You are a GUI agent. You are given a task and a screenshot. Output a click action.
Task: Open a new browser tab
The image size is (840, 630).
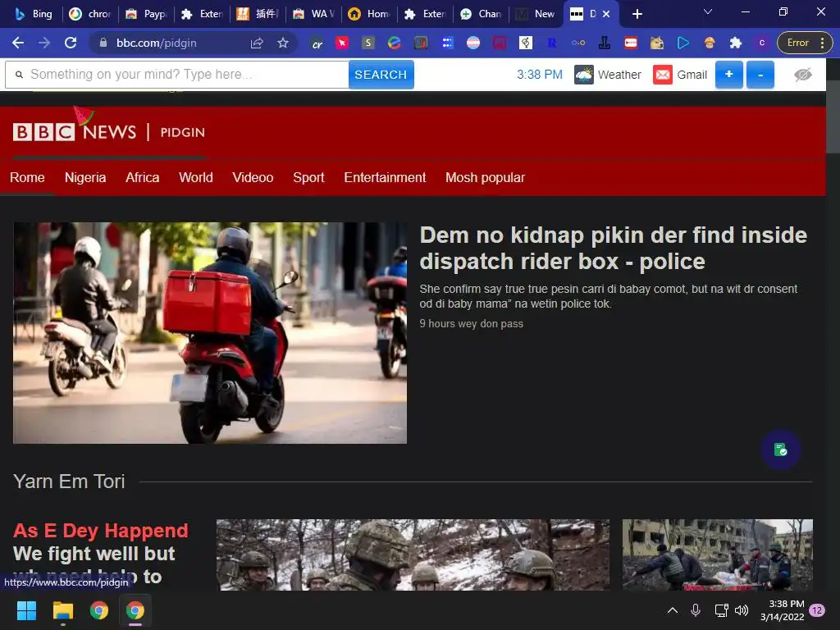637,14
